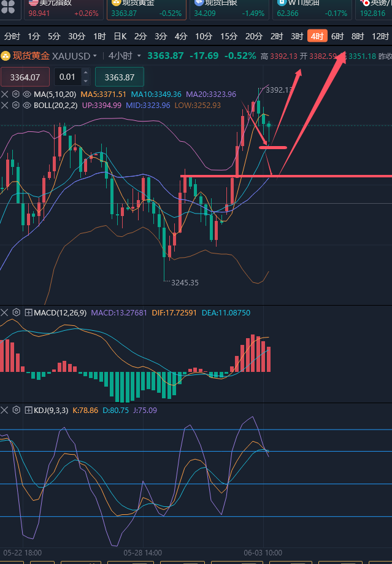Screen dimensions: 392x564
Task: Click the 06-03 10:00 time axis label
Action: pyautogui.click(x=263, y=552)
